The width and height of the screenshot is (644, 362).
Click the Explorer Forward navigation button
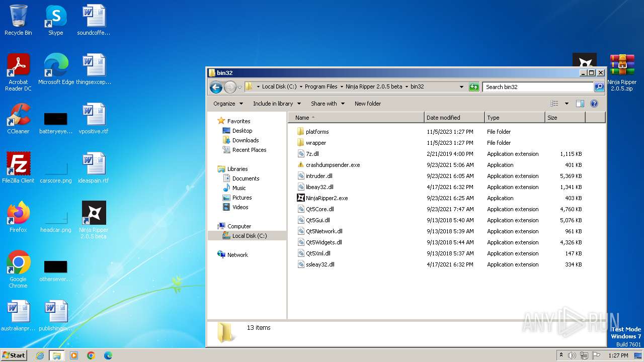[230, 87]
